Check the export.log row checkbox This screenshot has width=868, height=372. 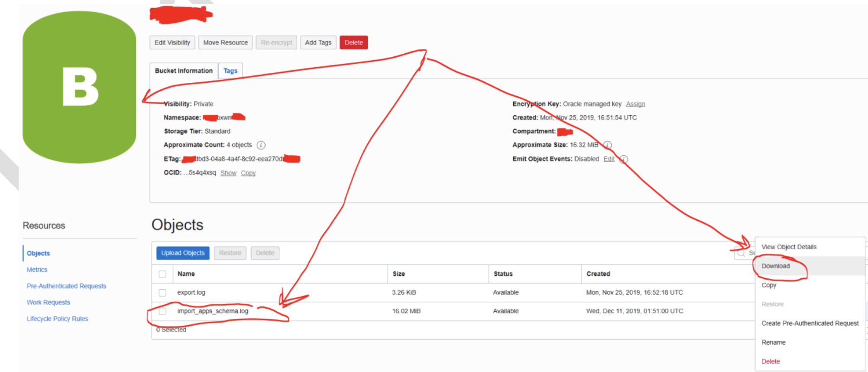162,293
